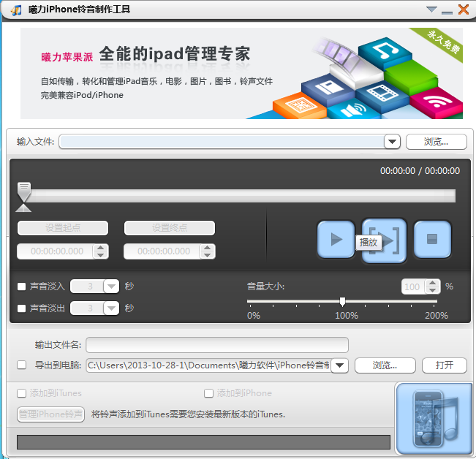Check the 导出到电脑 option
The width and height of the screenshot is (476, 459).
[x=21, y=365]
